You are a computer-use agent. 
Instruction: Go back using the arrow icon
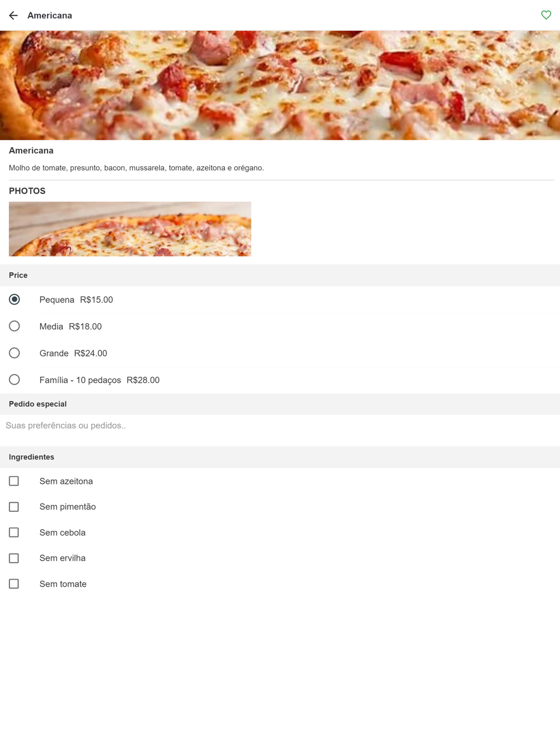pos(13,16)
